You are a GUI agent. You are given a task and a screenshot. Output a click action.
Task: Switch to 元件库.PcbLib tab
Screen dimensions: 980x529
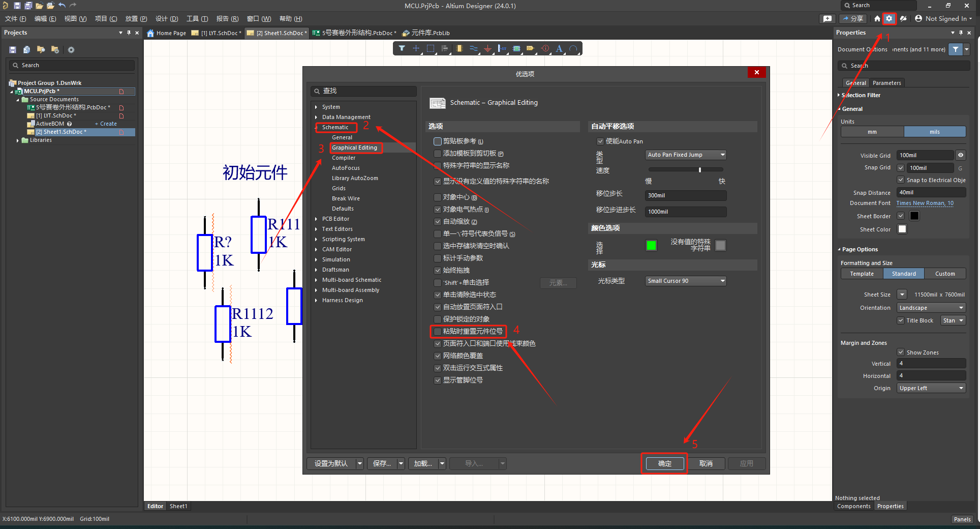(x=425, y=33)
